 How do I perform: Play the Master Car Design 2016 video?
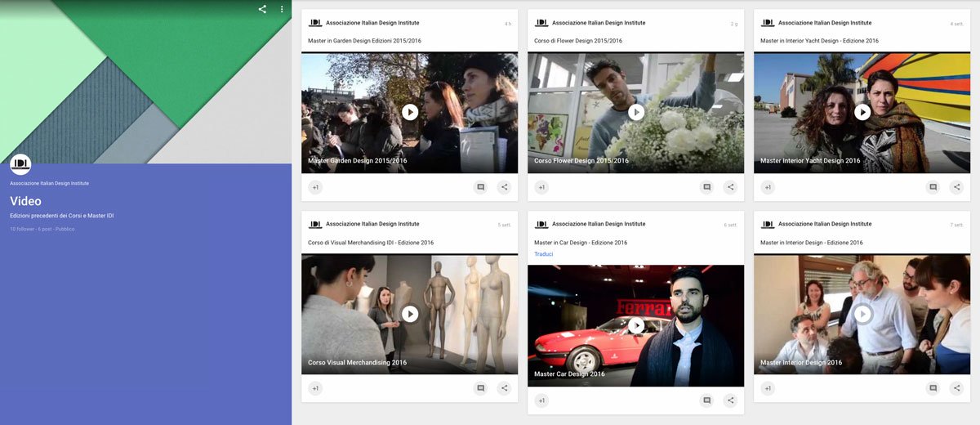pos(636,325)
